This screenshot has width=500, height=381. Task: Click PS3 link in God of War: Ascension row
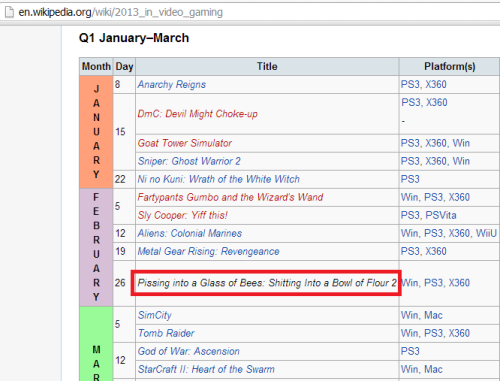tap(410, 351)
